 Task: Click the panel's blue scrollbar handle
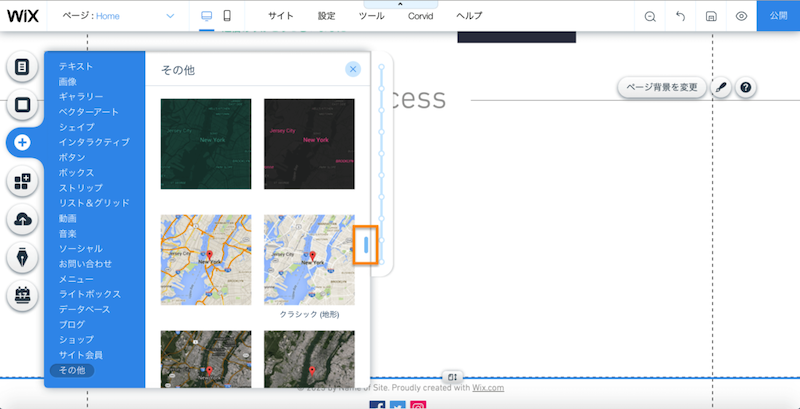(x=366, y=245)
